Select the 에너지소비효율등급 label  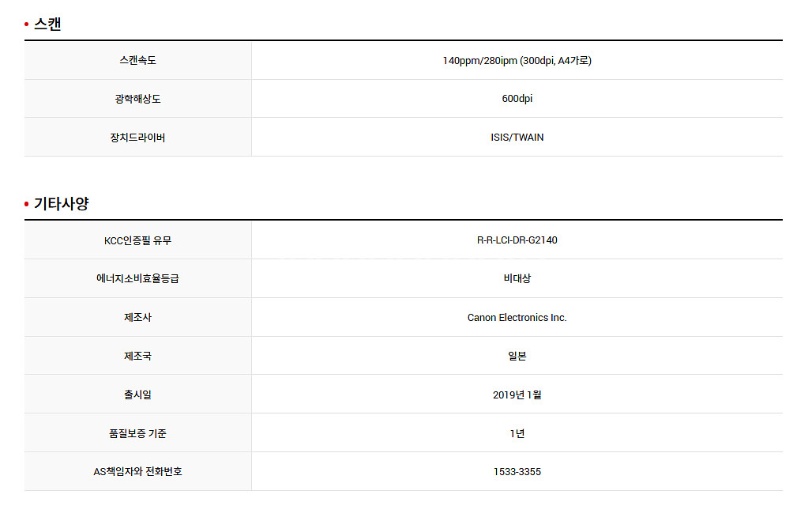click(x=137, y=279)
